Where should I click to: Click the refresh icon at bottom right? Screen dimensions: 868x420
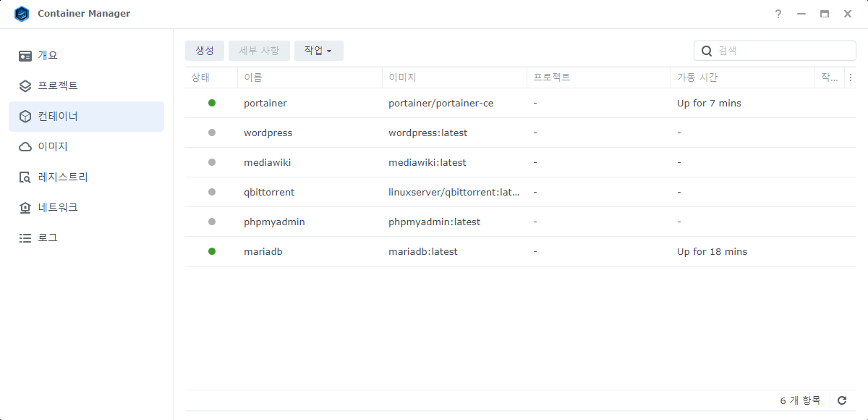(x=842, y=400)
